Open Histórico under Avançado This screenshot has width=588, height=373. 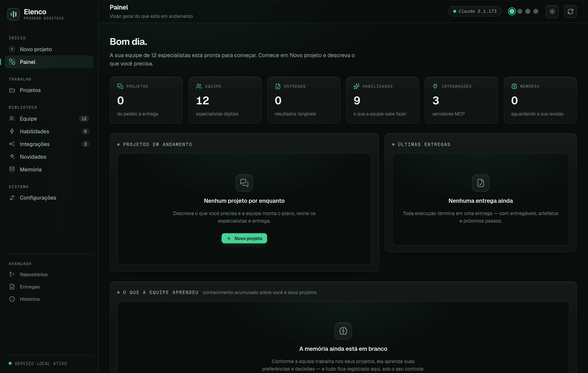[x=49, y=299]
